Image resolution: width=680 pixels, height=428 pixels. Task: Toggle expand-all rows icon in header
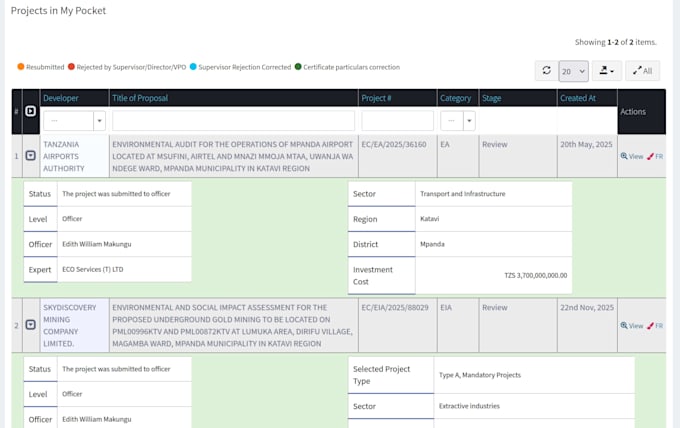click(30, 111)
